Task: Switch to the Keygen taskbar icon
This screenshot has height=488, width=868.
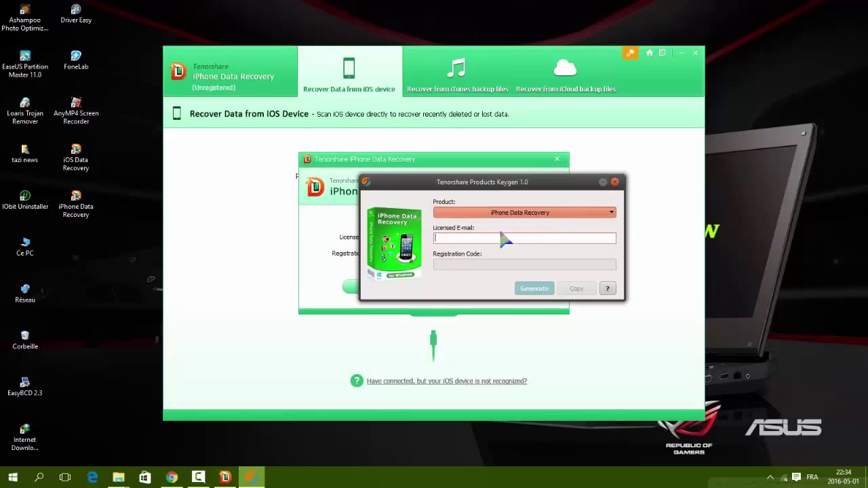Action: [x=251, y=477]
